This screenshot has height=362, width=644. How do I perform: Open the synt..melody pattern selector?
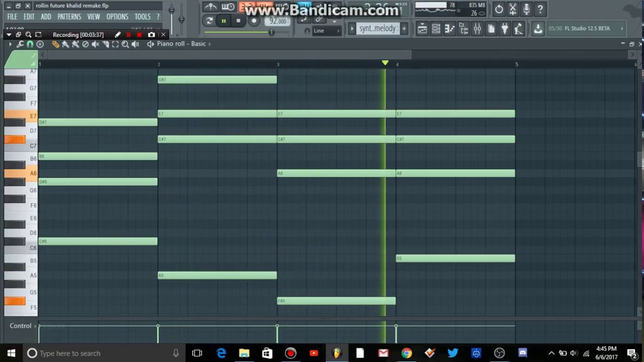(378, 29)
